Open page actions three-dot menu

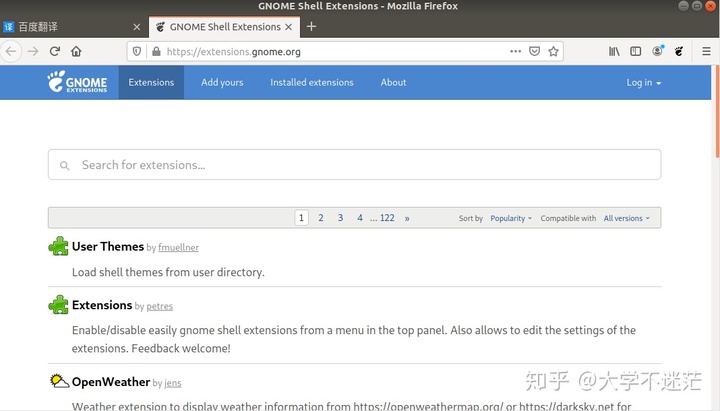[x=515, y=51]
